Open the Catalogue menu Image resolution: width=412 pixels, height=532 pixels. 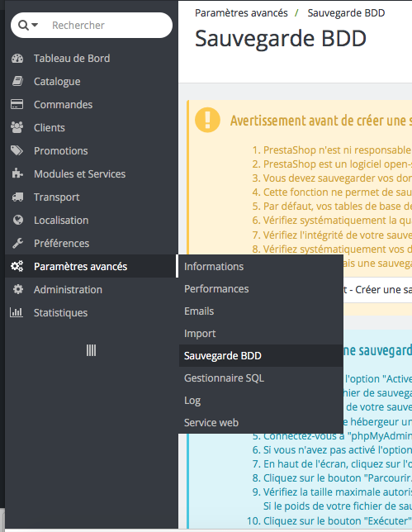point(57,82)
